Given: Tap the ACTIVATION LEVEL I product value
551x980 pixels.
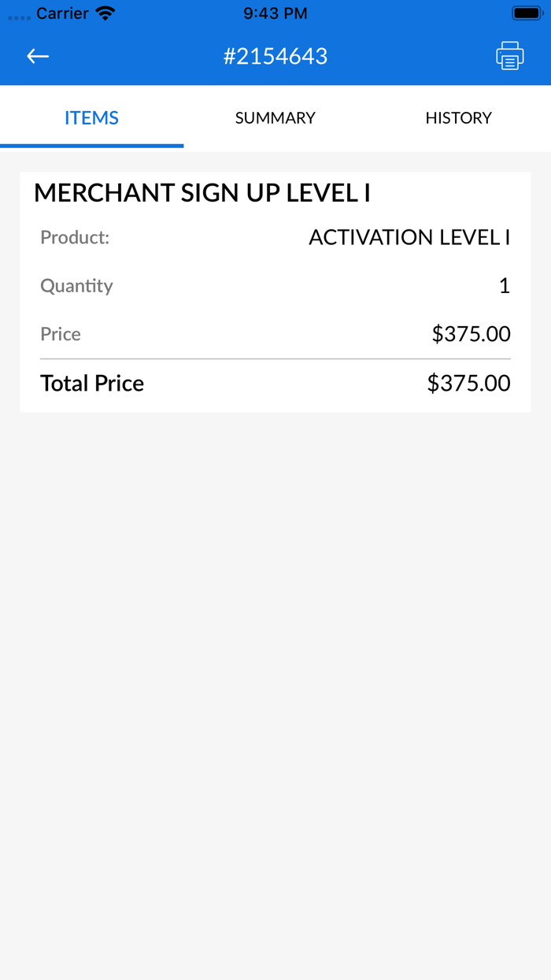Looking at the screenshot, I should pos(409,237).
